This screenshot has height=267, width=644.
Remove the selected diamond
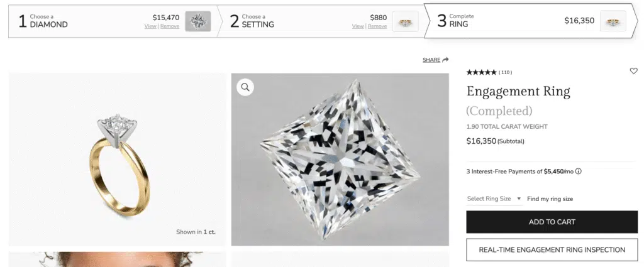170,26
